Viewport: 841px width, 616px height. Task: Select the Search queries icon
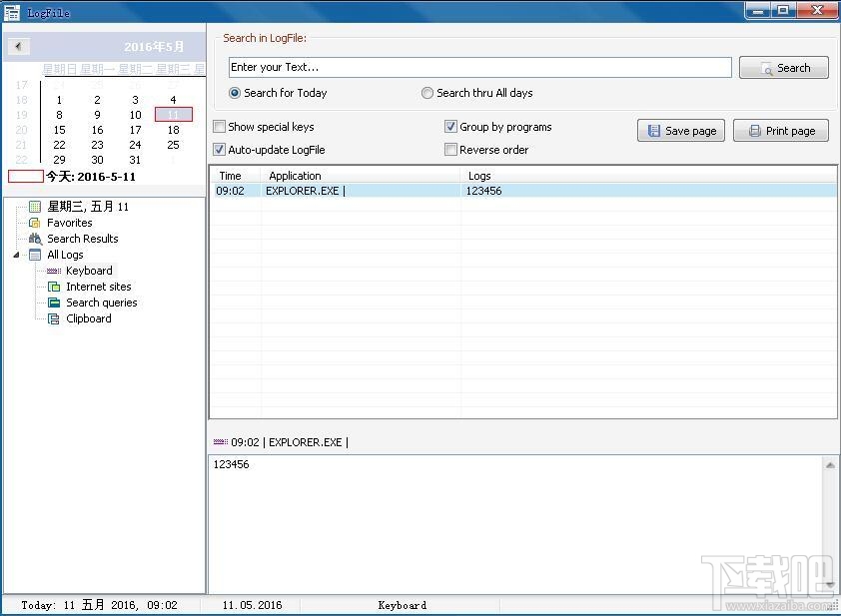pyautogui.click(x=54, y=303)
